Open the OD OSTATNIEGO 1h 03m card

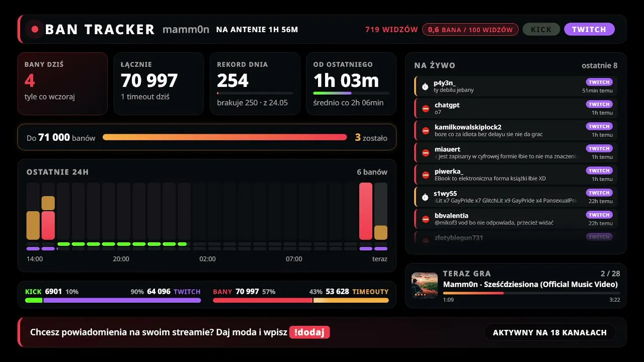351,84
